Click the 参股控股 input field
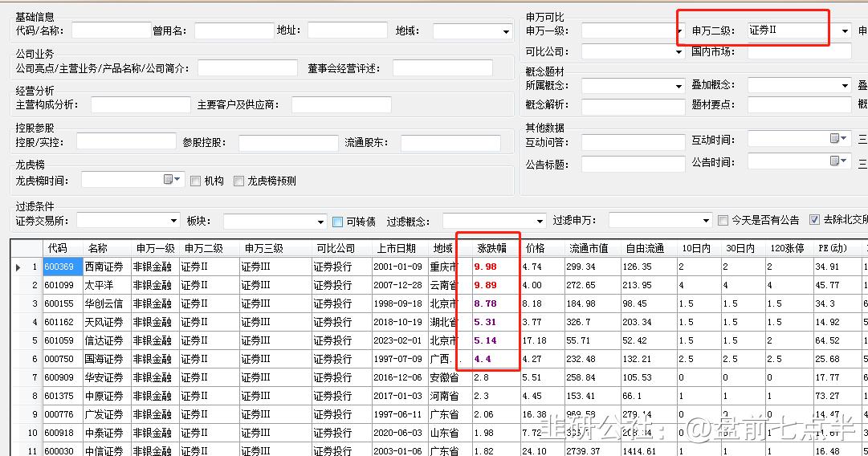868x456 pixels. 288,144
